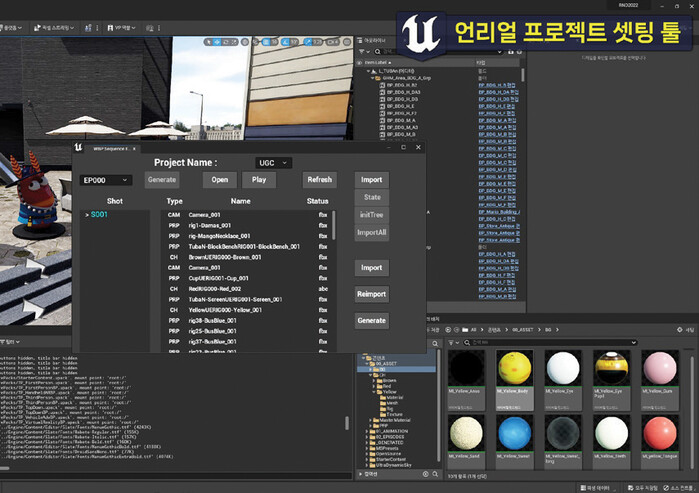Click the greyed Generate button beside EP000
Viewport: 699px width, 493px height.
[x=162, y=180]
